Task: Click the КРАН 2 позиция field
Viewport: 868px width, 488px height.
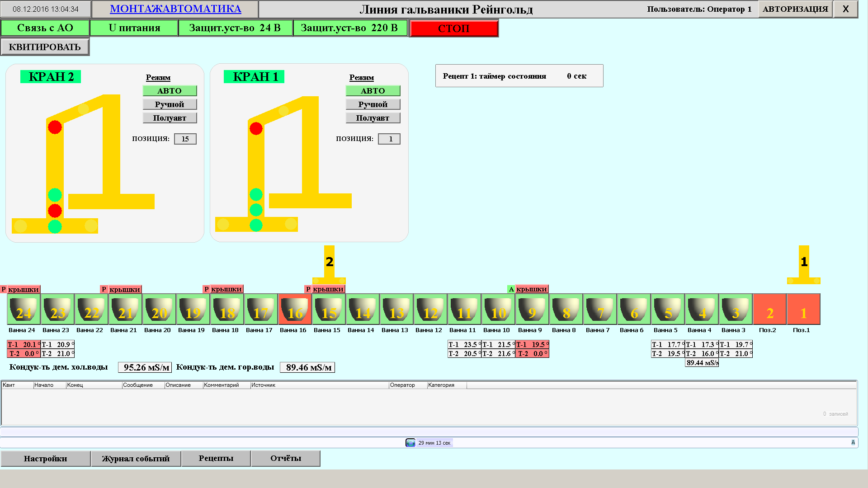Action: [x=185, y=139]
